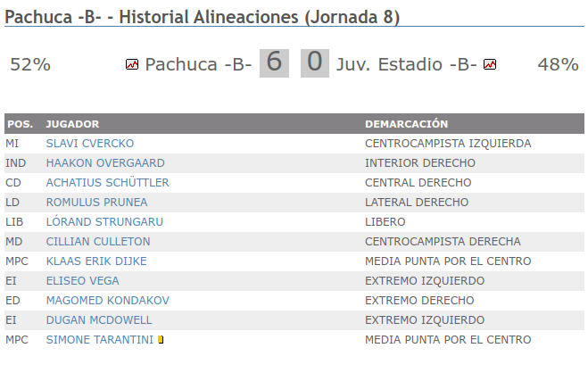The image size is (588, 373).
Task: Open Cillian Culleton's player link
Action: pyautogui.click(x=98, y=241)
